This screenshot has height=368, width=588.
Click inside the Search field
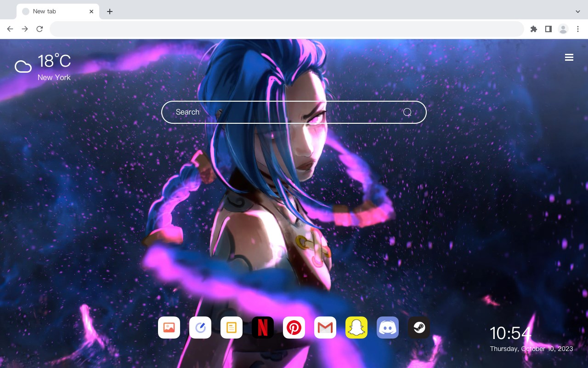tap(294, 112)
